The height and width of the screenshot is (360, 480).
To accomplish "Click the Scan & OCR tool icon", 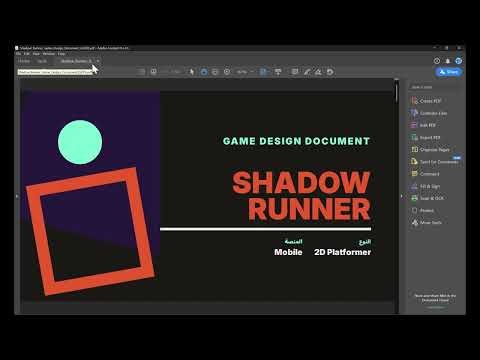I will click(414, 198).
